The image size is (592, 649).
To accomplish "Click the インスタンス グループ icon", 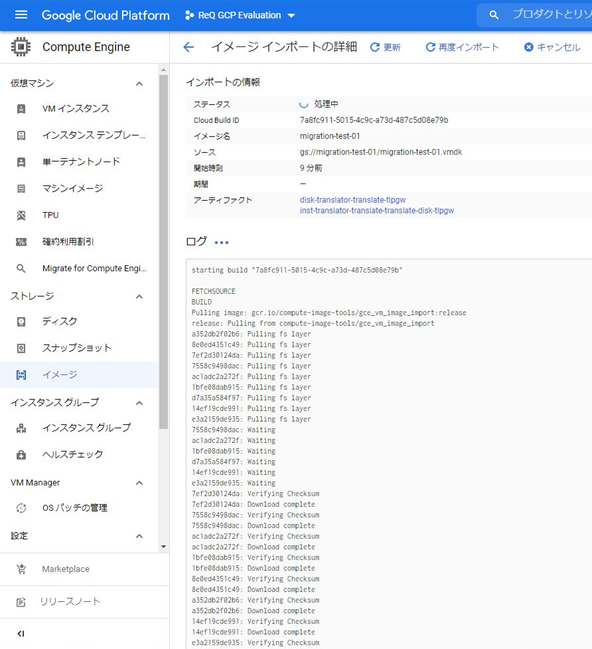I will click(x=21, y=428).
